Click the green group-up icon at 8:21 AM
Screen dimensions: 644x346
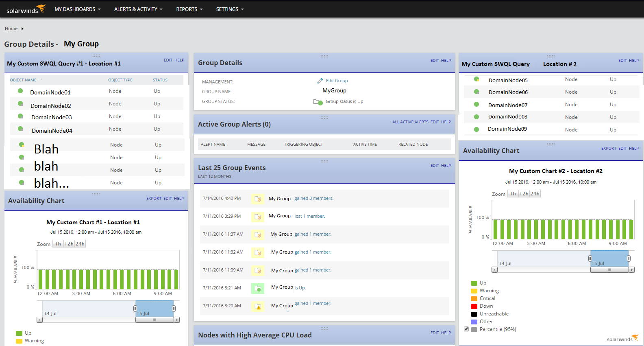(258, 288)
